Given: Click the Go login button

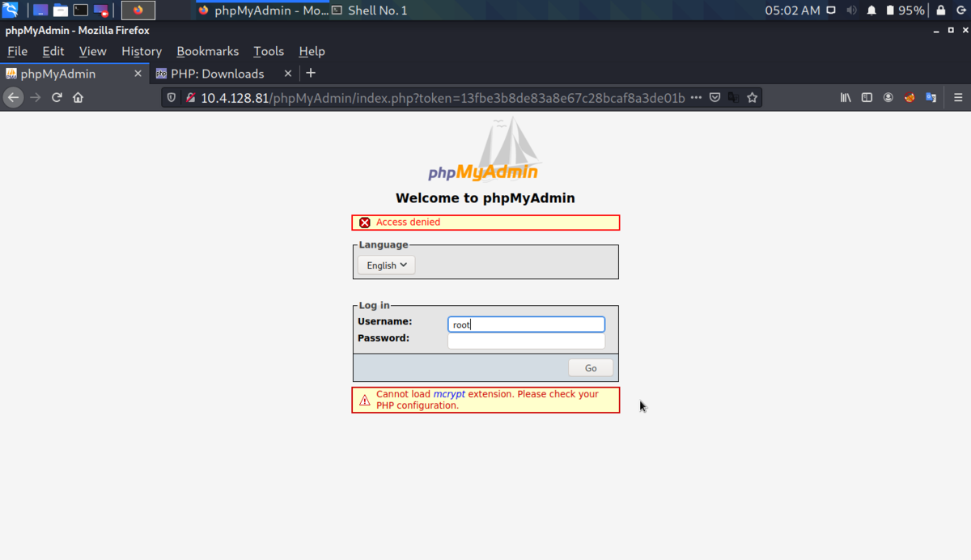Looking at the screenshot, I should coord(591,367).
